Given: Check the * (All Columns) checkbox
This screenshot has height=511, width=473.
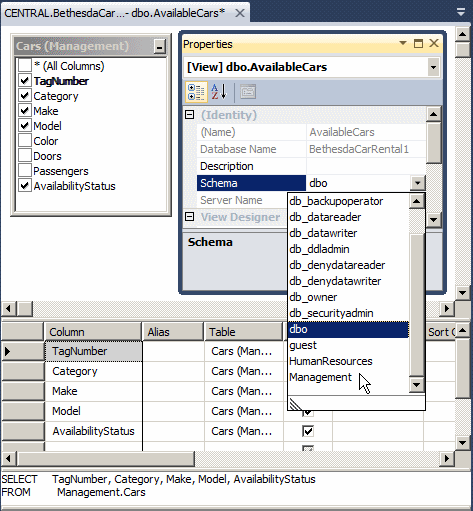Looking at the screenshot, I should (25, 66).
